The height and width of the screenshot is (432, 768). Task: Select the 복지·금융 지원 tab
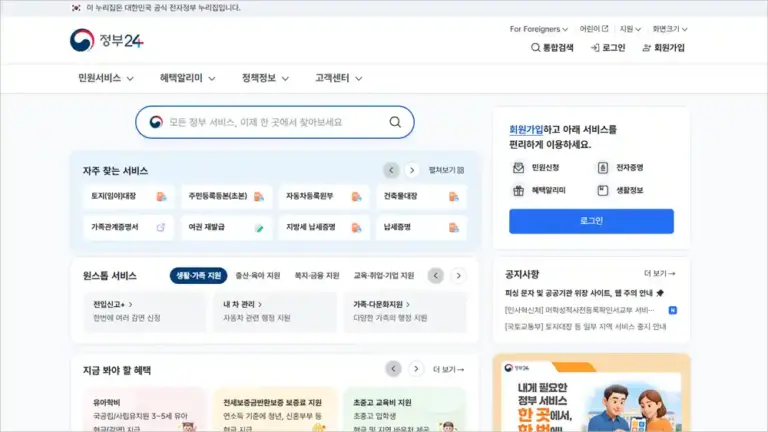point(317,275)
